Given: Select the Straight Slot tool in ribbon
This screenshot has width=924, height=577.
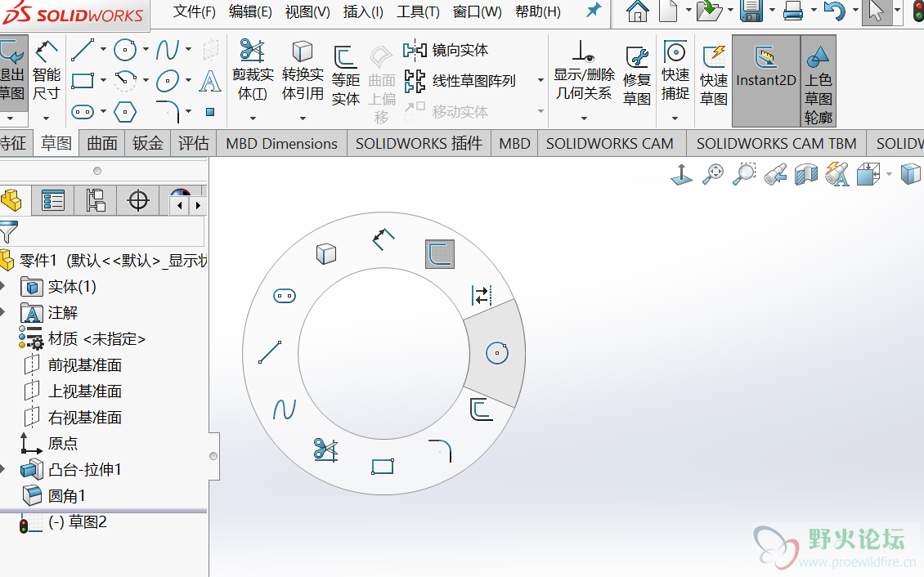Looking at the screenshot, I should coord(83,111).
